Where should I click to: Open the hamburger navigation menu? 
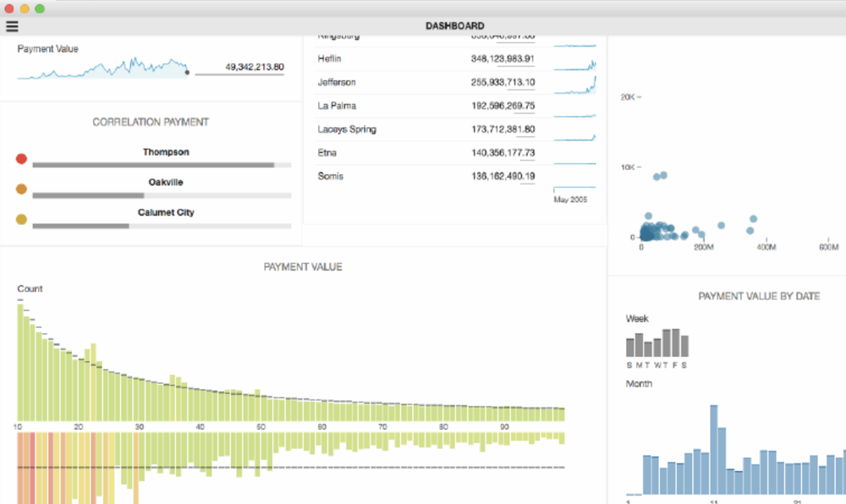click(x=12, y=25)
